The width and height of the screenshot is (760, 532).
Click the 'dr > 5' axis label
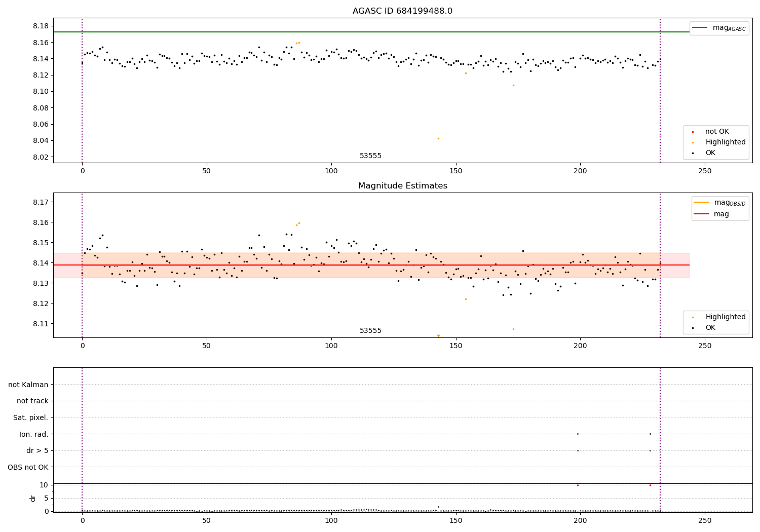tap(37, 451)
